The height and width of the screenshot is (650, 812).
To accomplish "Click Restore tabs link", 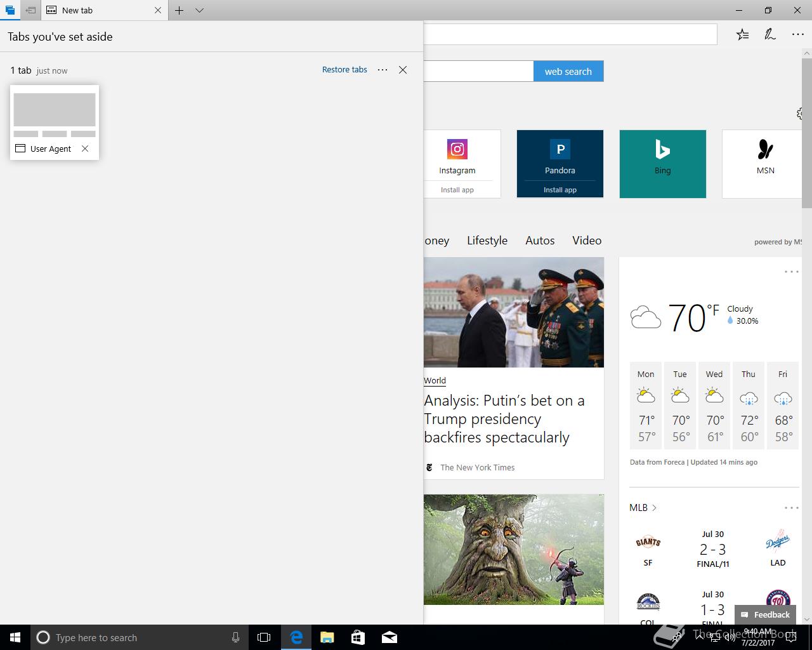I will tap(344, 70).
